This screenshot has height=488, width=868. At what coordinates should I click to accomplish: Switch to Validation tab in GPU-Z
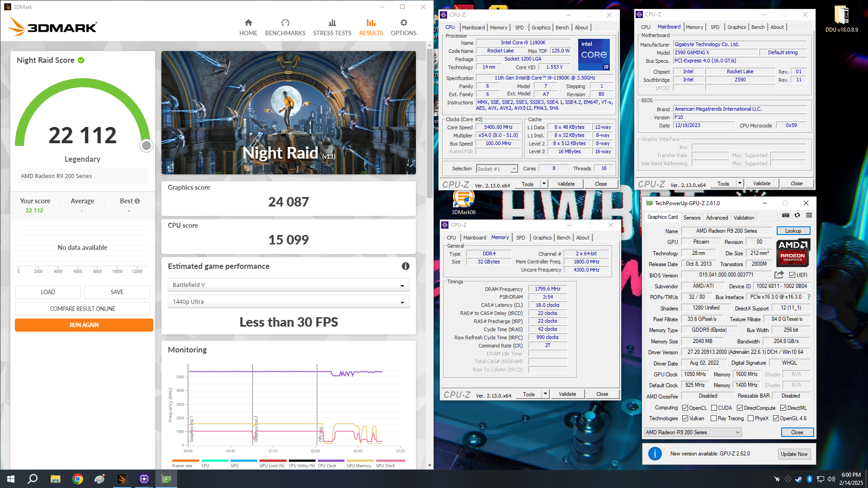pos(744,217)
